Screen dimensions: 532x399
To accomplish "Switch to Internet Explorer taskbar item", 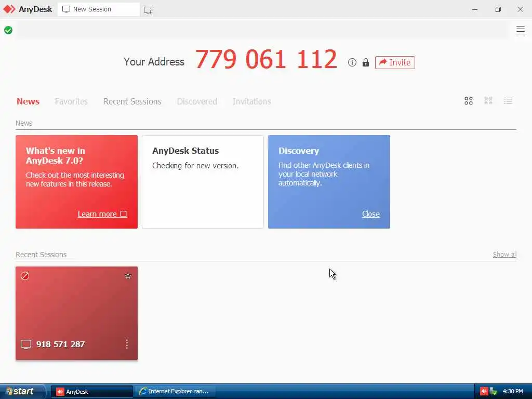I will (175, 392).
